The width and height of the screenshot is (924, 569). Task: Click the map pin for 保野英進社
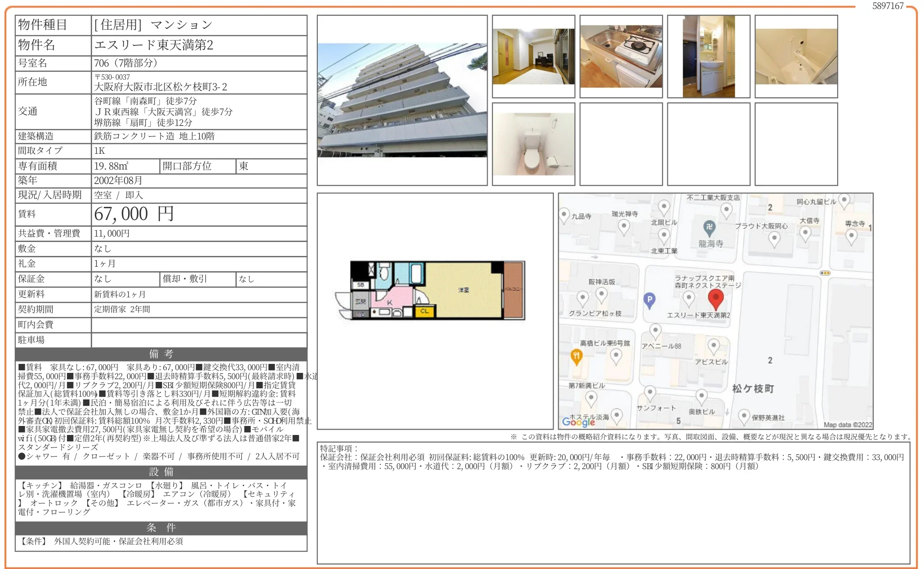point(744,416)
